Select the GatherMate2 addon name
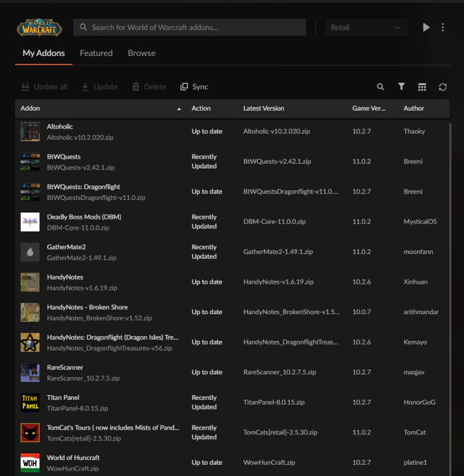464x476 pixels. (x=66, y=247)
